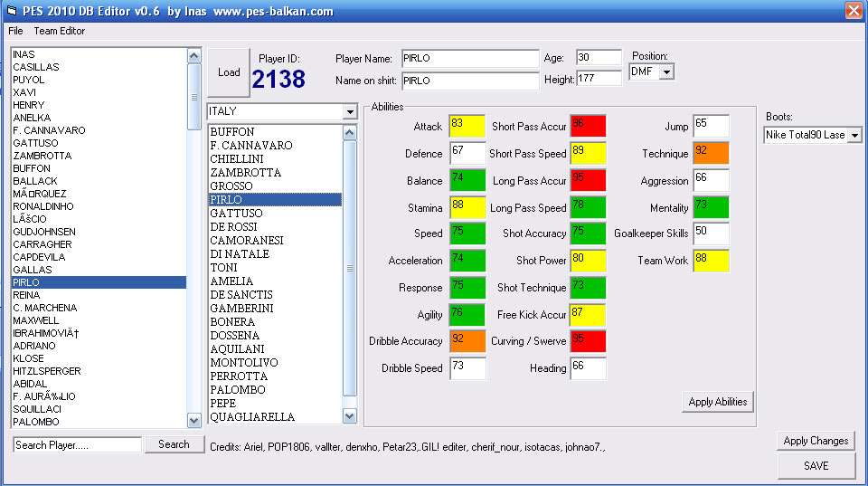The width and height of the screenshot is (868, 486).
Task: Click the Search button
Action: (x=174, y=444)
